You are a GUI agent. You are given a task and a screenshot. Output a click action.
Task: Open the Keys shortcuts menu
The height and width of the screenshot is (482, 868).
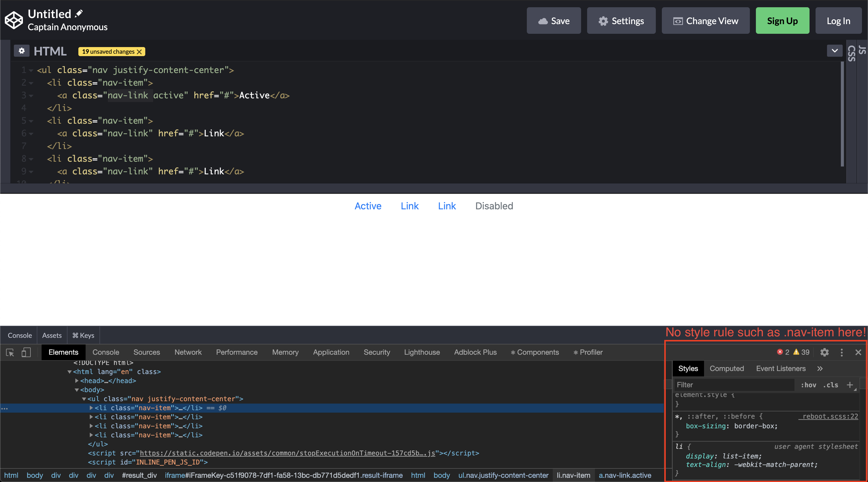(x=83, y=335)
